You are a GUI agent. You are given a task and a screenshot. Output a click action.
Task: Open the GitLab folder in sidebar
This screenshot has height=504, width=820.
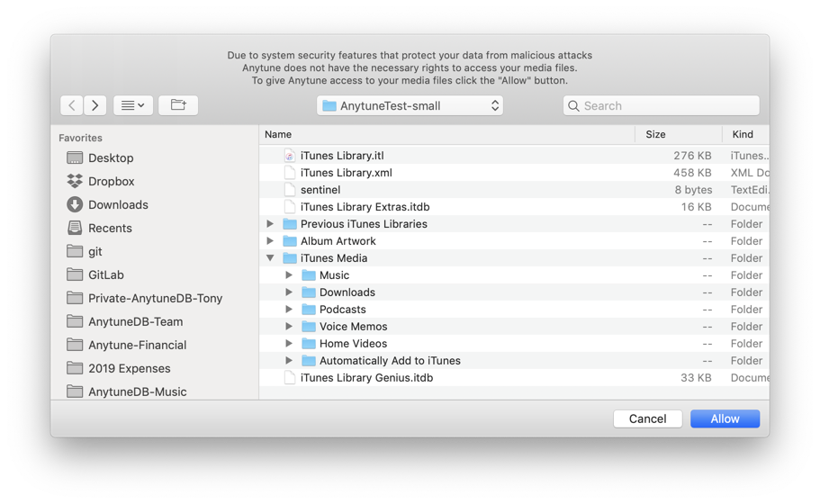tap(106, 275)
